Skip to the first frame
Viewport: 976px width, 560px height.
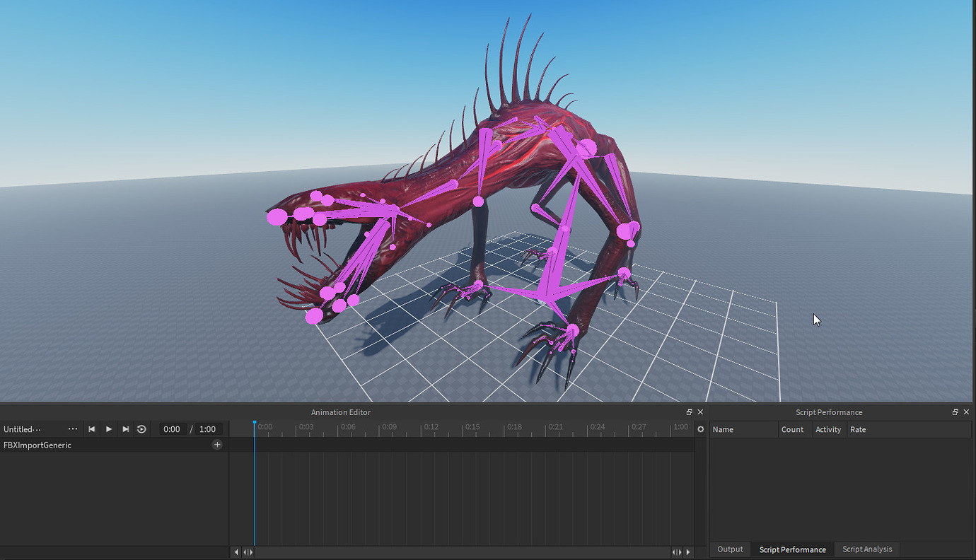[x=92, y=429]
